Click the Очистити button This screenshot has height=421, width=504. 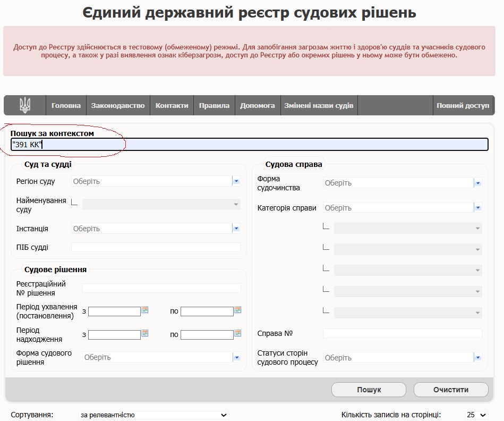[451, 390]
